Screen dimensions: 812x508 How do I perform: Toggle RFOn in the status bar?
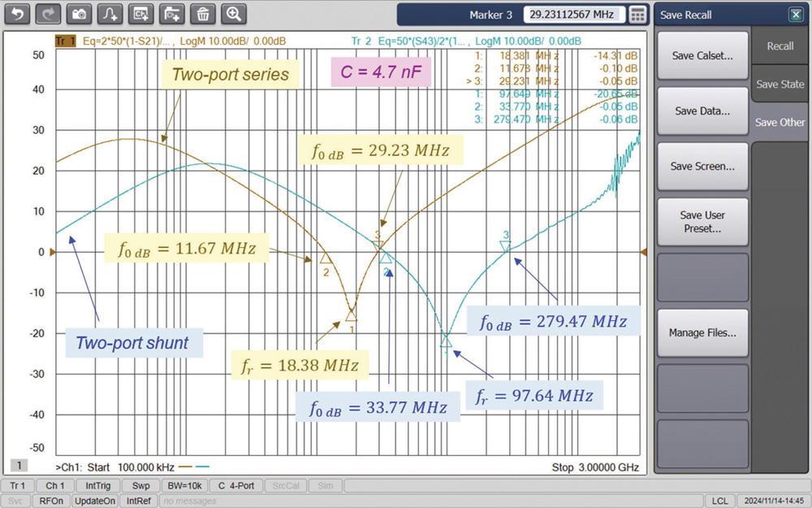pyautogui.click(x=50, y=501)
